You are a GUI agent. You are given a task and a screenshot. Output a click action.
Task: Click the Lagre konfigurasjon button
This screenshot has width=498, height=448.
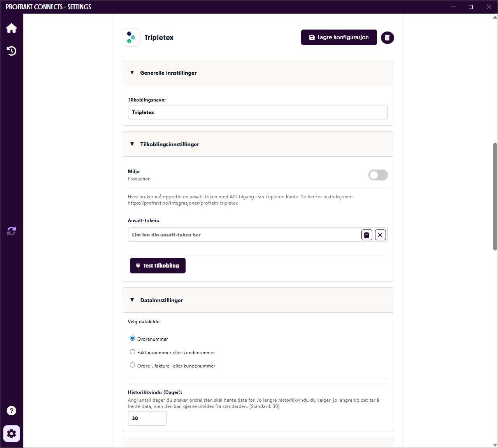tap(339, 37)
